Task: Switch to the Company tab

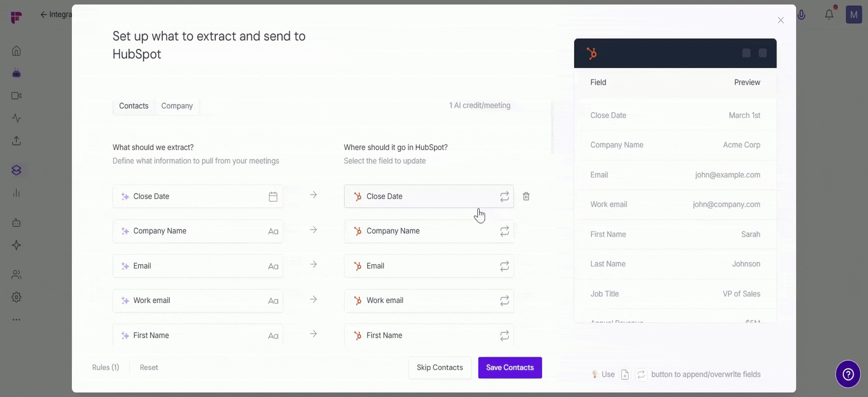Action: [x=177, y=106]
